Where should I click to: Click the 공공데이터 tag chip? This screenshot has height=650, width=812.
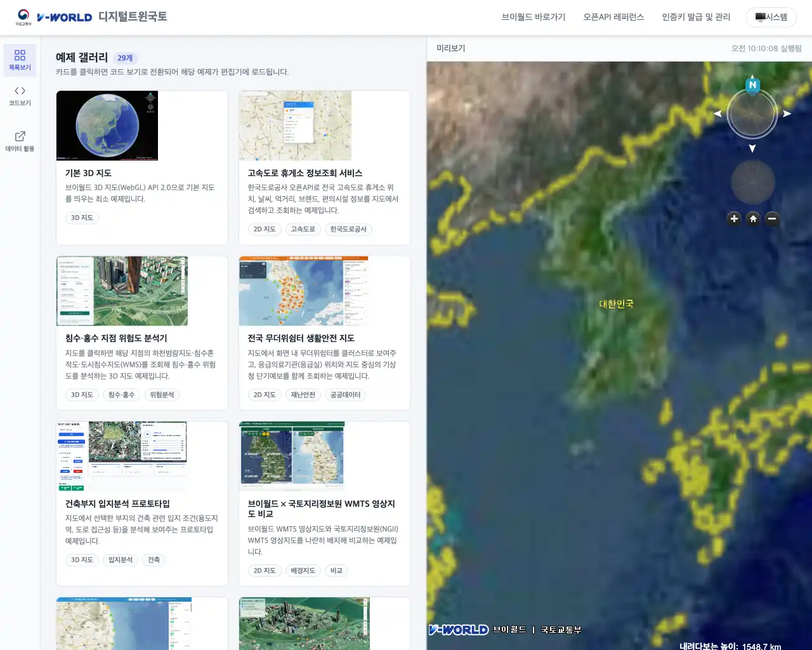tap(345, 395)
